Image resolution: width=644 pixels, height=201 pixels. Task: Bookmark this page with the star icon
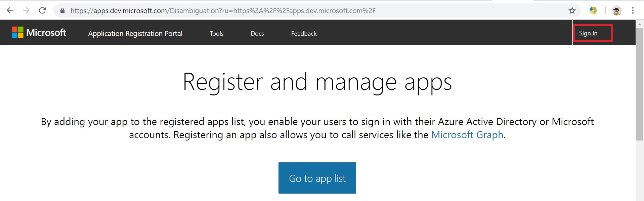572,11
